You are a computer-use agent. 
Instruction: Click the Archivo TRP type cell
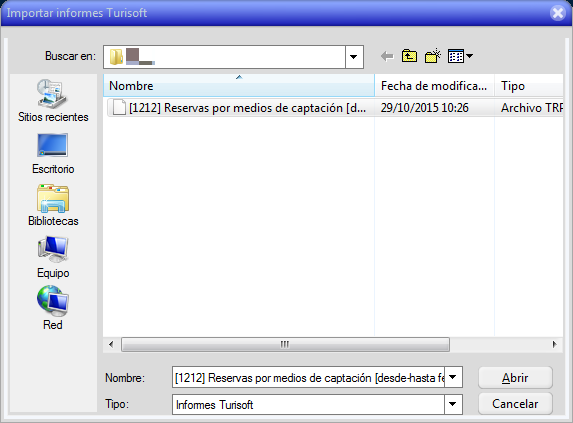point(532,108)
